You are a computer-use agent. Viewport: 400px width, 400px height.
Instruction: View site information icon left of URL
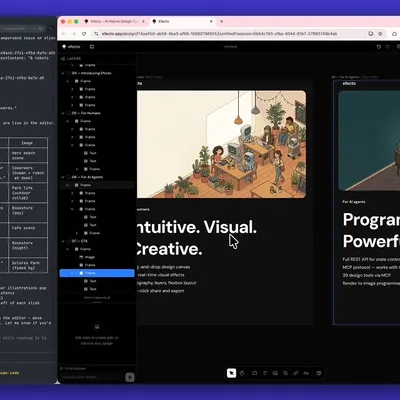pyautogui.click(x=96, y=34)
